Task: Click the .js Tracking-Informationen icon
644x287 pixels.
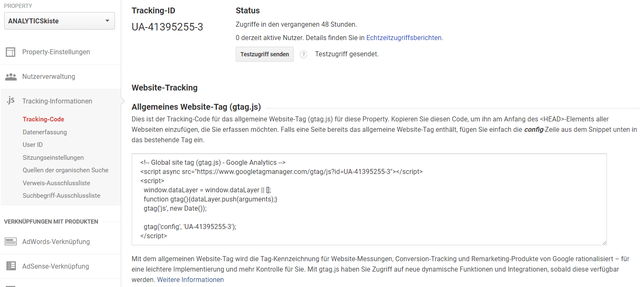Action: click(x=11, y=101)
